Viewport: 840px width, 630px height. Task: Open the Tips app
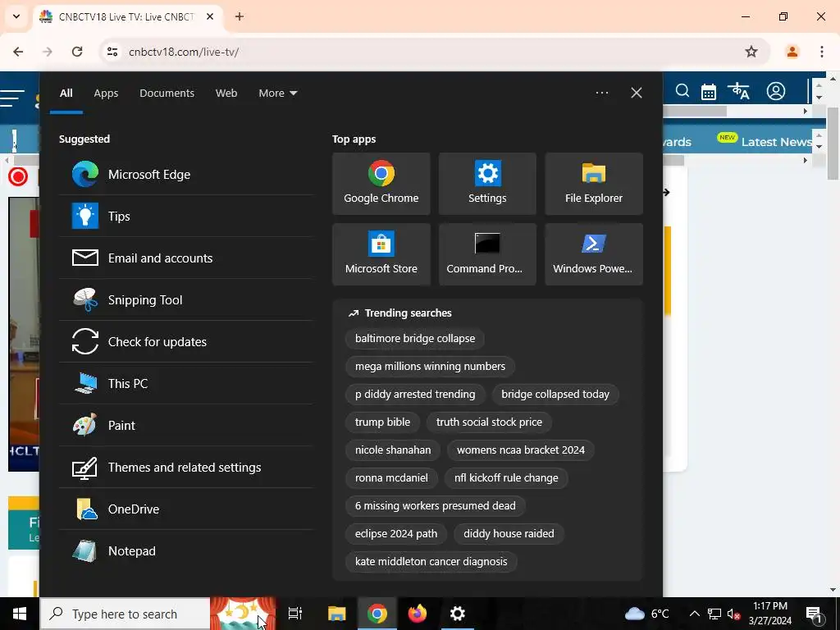click(186, 217)
